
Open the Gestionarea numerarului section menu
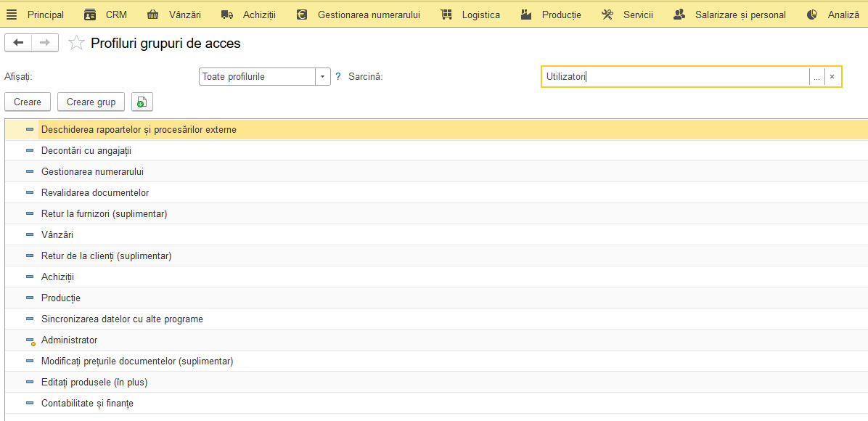pyautogui.click(x=369, y=15)
